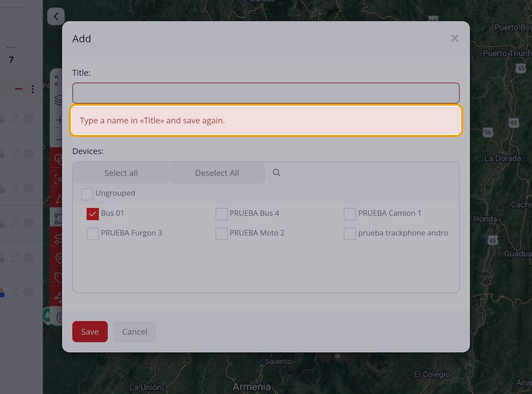
Task: Click the Select all button
Action: (x=121, y=173)
